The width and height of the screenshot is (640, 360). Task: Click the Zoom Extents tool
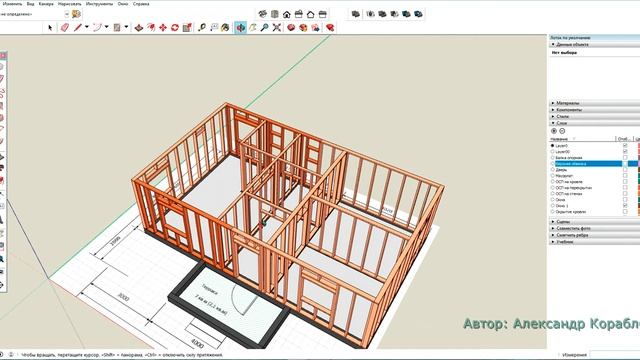point(276,28)
